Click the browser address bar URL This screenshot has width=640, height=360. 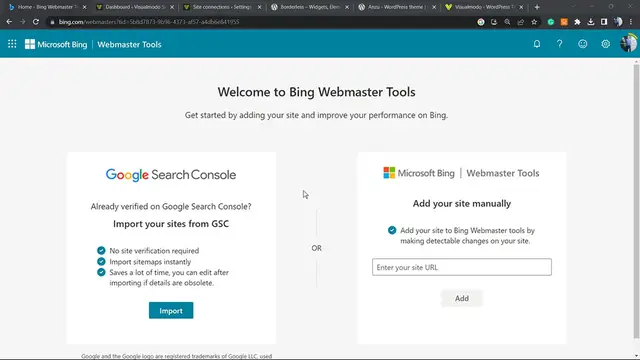tap(149, 22)
